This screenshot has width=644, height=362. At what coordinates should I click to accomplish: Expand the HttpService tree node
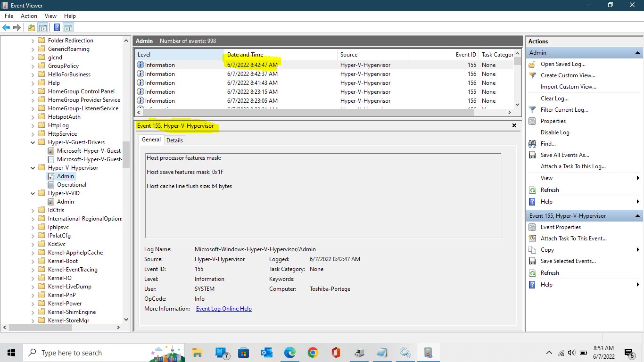(33, 134)
